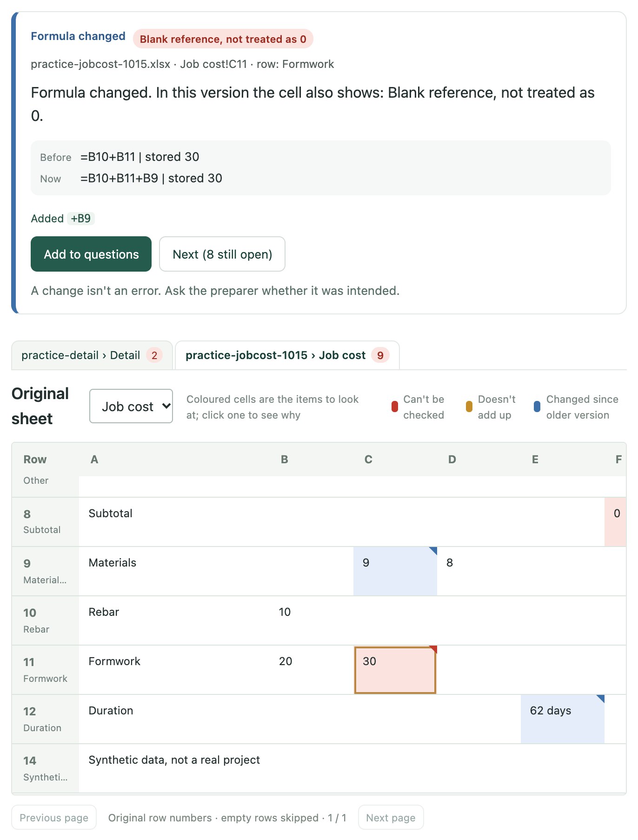Click the amber Doesn't add up legend swatch
The image size is (638, 840).
tap(469, 407)
